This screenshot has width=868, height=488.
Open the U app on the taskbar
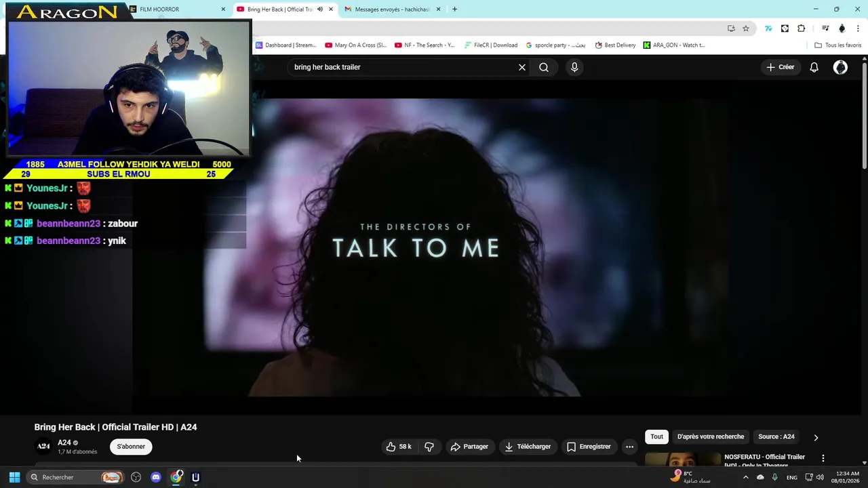[x=196, y=477]
